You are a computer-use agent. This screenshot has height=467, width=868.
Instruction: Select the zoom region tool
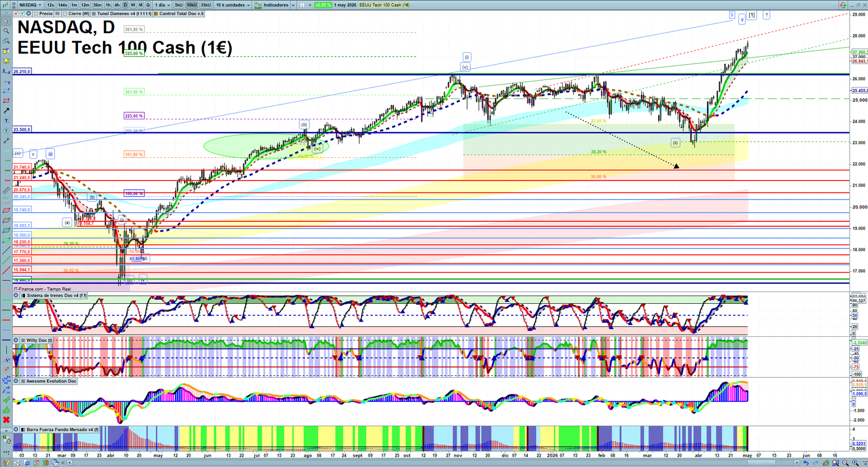point(6,41)
